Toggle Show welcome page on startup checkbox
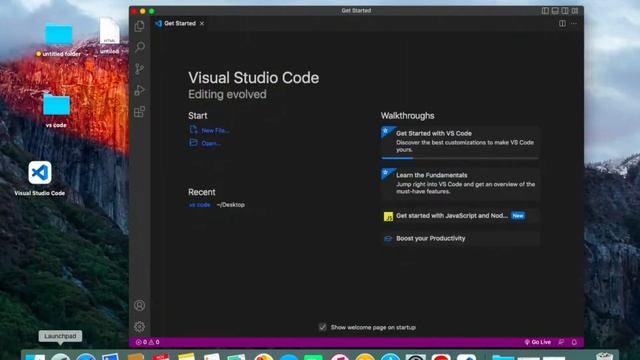 [x=322, y=327]
